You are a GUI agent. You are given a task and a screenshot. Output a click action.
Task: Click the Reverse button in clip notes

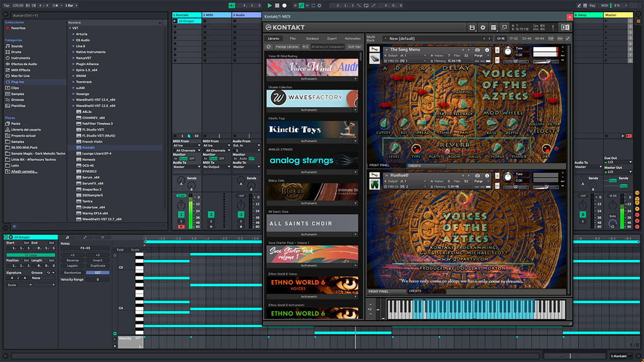coord(72,260)
